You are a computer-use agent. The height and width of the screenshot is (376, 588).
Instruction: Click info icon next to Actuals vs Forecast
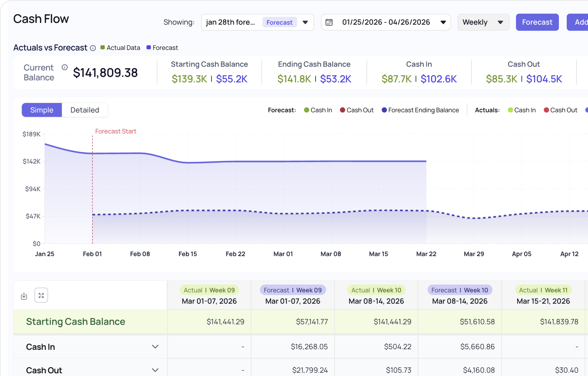tap(93, 48)
